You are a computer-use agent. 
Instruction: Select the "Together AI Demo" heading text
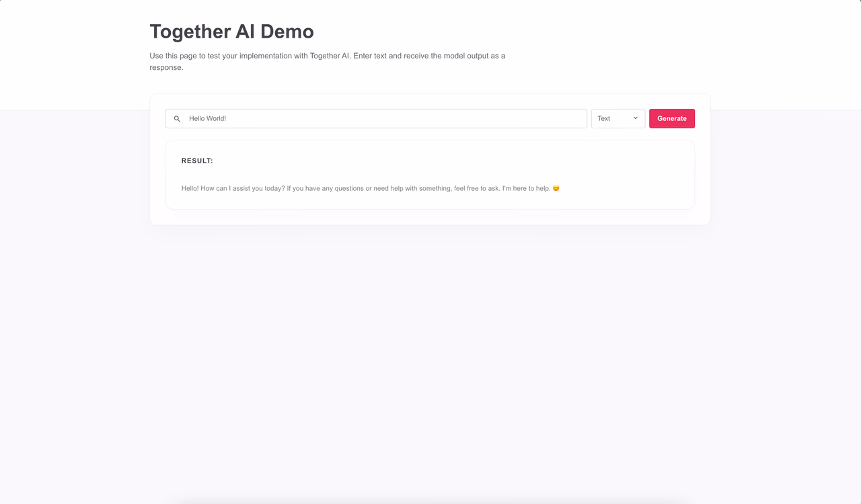pyautogui.click(x=231, y=32)
